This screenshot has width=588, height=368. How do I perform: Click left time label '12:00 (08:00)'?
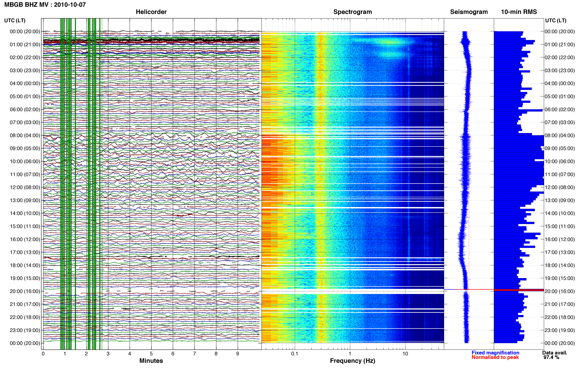pyautogui.click(x=25, y=187)
